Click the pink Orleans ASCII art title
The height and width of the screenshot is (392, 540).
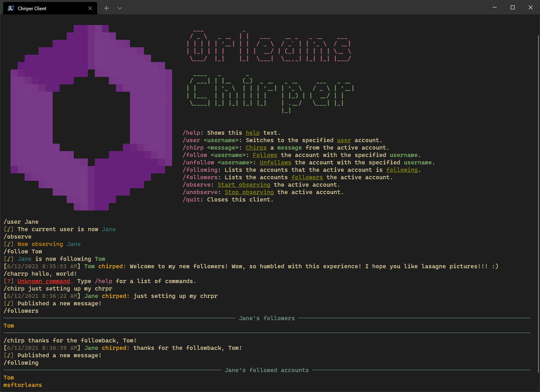click(270, 46)
